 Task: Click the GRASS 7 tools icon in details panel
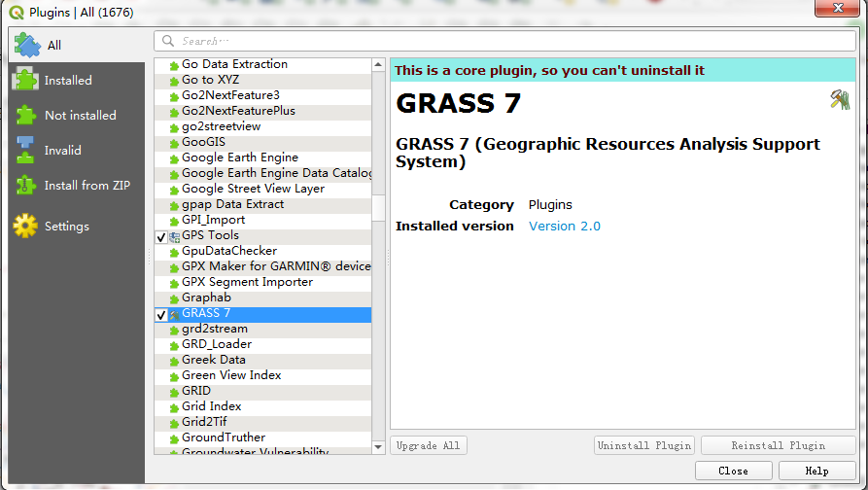[x=840, y=100]
